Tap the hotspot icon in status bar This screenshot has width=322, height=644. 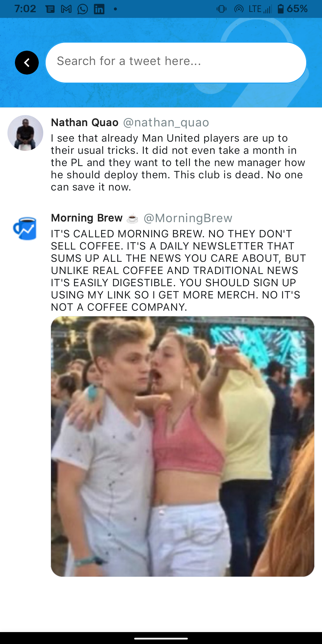pyautogui.click(x=239, y=9)
